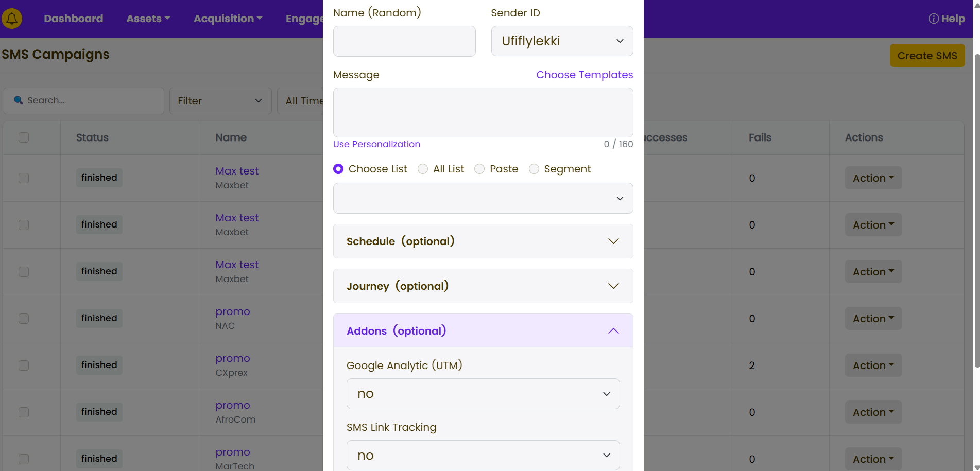Select the Segment radio option

534,169
